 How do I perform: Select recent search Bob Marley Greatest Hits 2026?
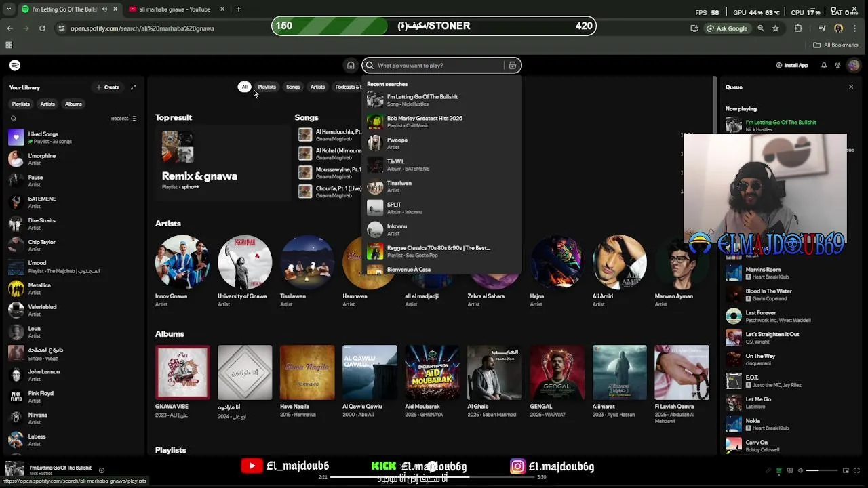tap(441, 121)
